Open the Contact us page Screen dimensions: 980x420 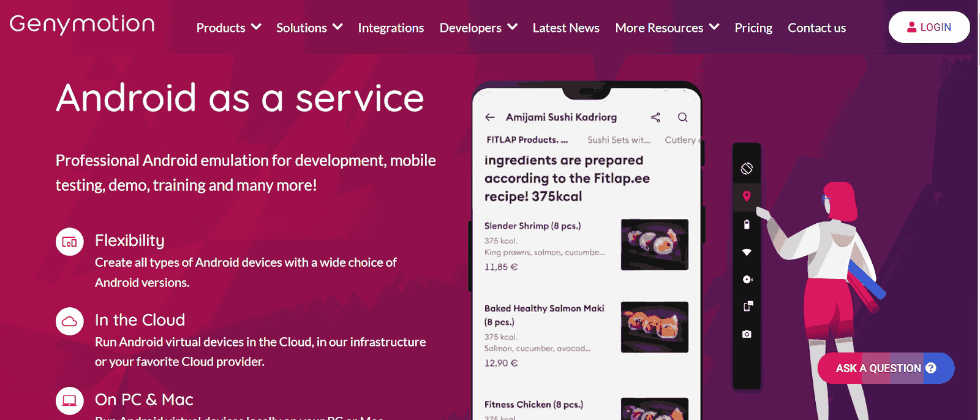816,28
